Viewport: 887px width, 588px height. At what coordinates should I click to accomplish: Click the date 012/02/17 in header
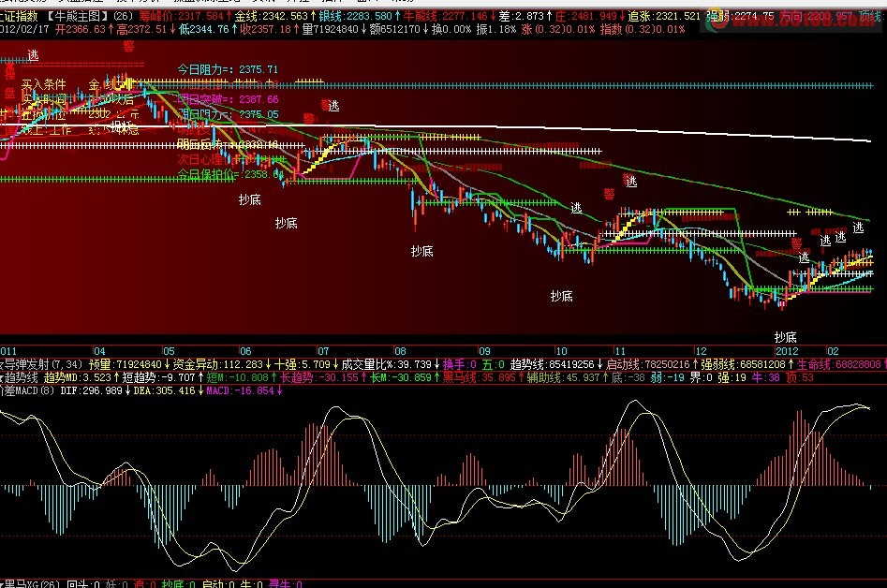[x=24, y=29]
